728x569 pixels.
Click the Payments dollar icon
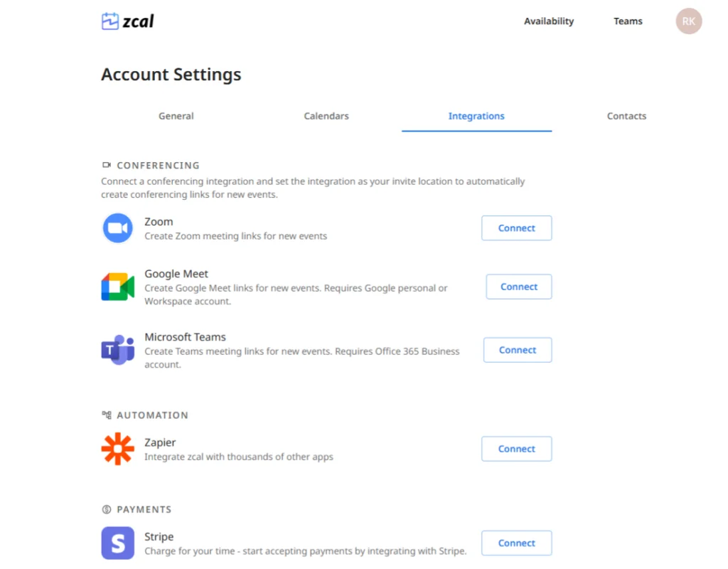tap(107, 509)
